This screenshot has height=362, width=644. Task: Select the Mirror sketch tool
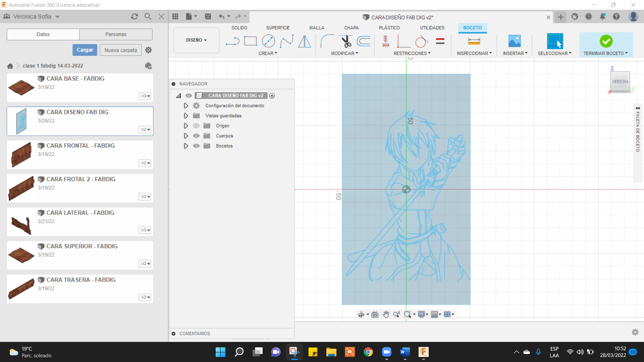click(x=305, y=41)
